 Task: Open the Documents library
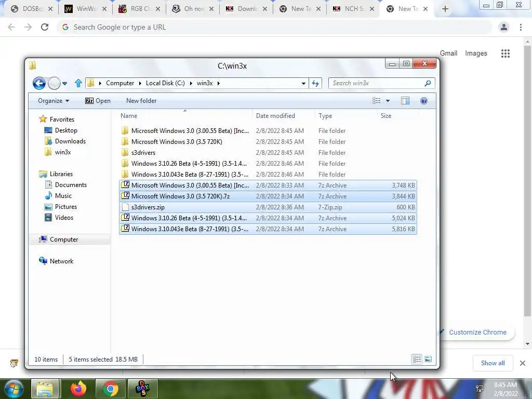point(66,185)
